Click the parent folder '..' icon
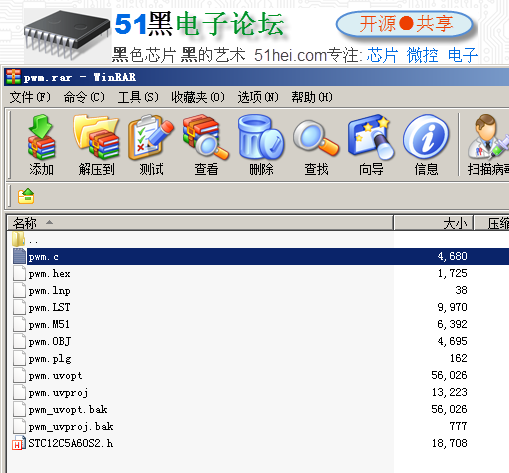 [19, 239]
